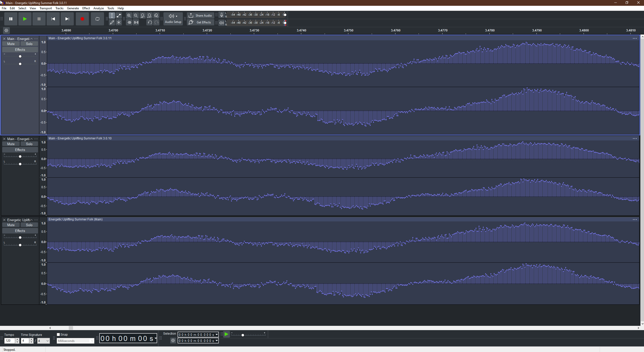Screen dimensions: 644x352
Task: Click the Share Audio button
Action: 200,15
